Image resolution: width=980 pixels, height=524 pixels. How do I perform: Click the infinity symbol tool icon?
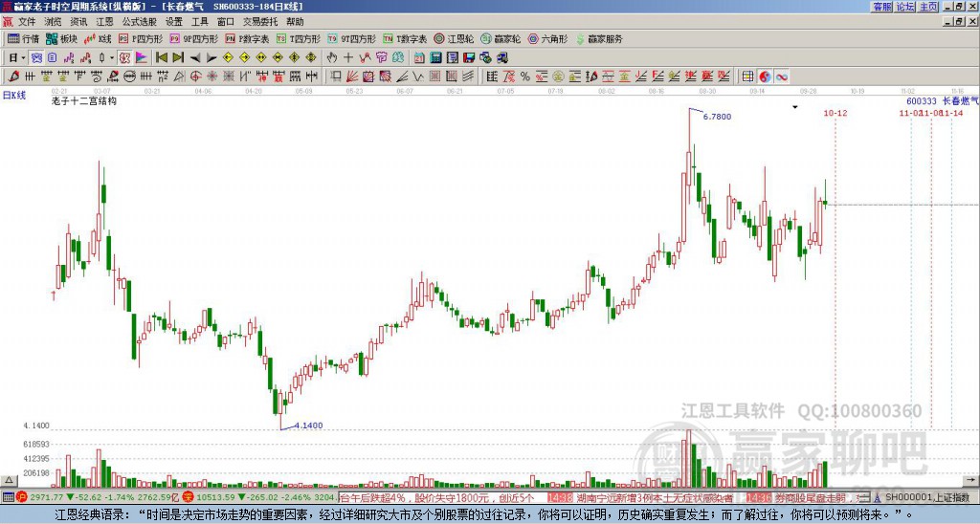(x=782, y=76)
